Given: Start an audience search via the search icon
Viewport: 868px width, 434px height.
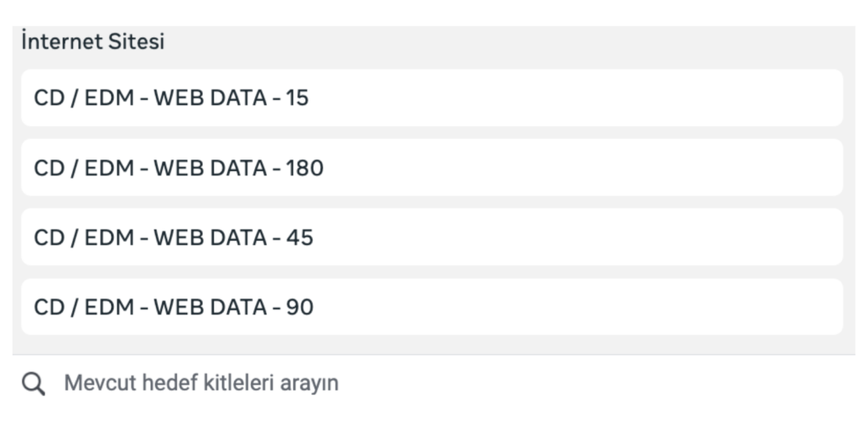Looking at the screenshot, I should click(x=33, y=383).
